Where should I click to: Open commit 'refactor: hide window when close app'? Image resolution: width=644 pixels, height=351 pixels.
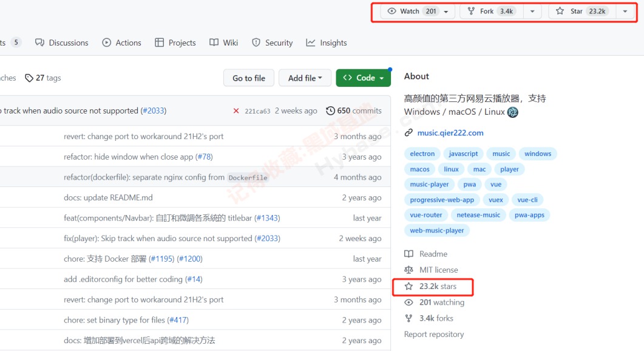128,157
